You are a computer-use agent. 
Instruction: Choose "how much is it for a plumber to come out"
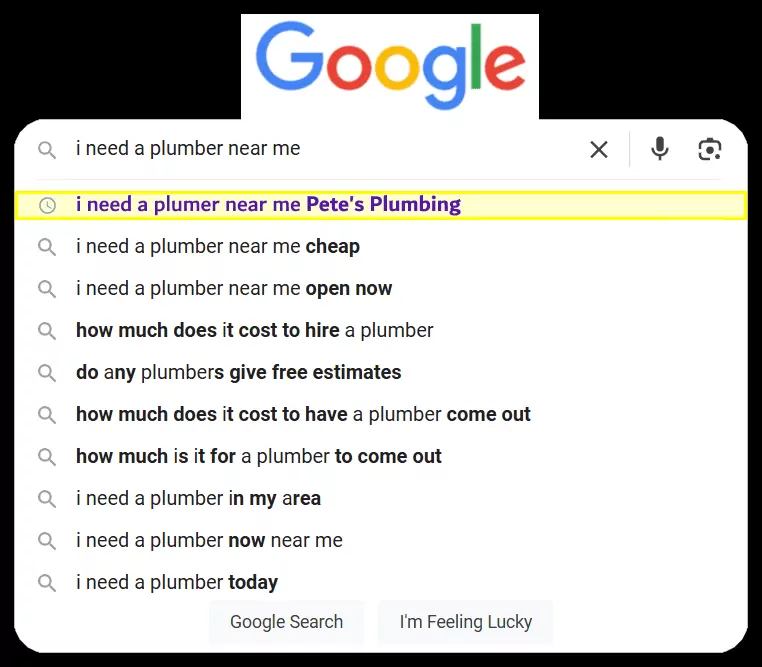(258, 457)
